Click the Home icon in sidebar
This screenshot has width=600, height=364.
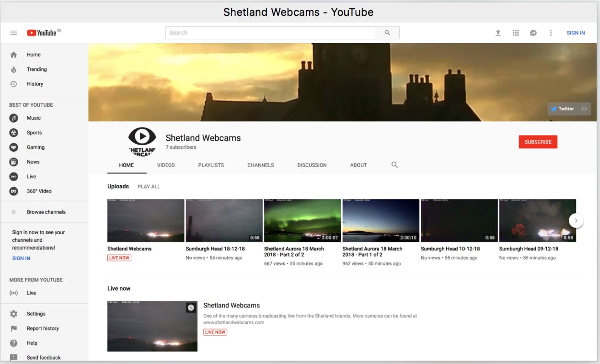(x=13, y=55)
